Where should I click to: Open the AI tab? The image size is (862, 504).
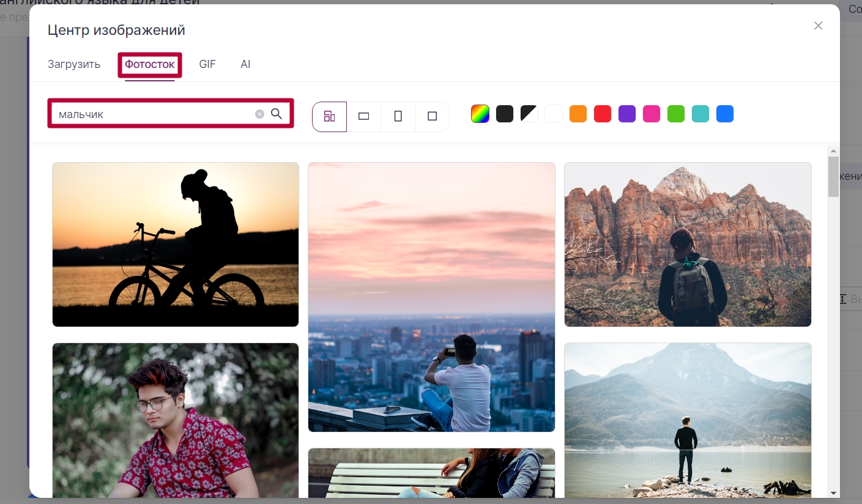point(245,64)
